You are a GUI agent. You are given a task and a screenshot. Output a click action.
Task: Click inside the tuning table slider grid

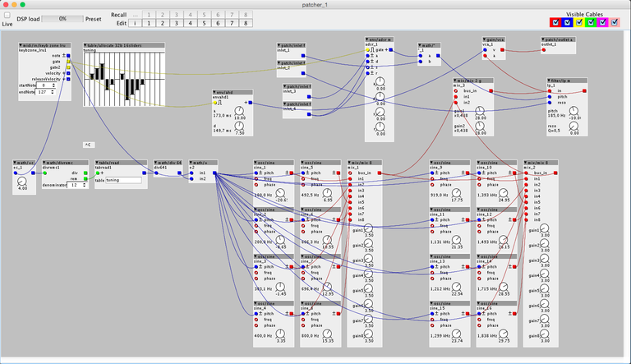coord(124,79)
